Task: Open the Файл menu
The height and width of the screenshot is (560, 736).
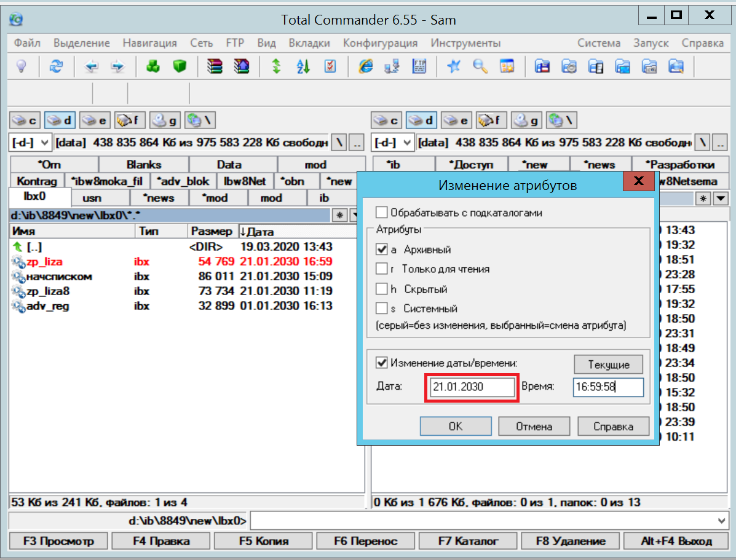Action: coord(27,43)
